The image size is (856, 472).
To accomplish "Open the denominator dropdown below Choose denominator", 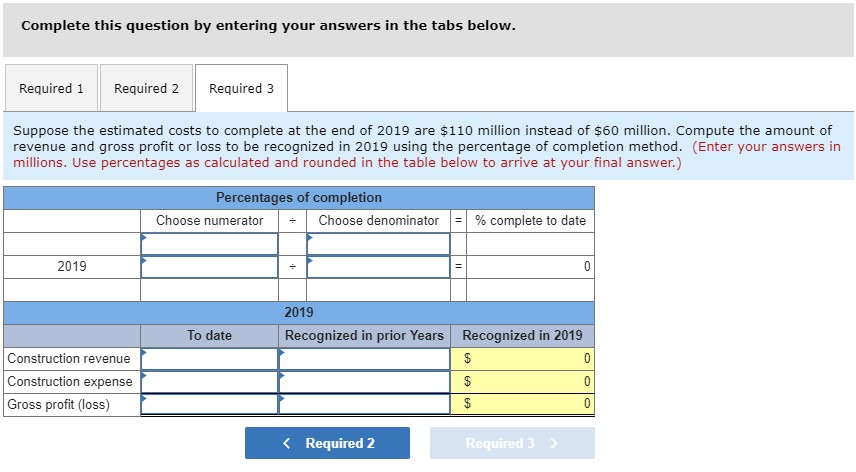I will pyautogui.click(x=378, y=244).
